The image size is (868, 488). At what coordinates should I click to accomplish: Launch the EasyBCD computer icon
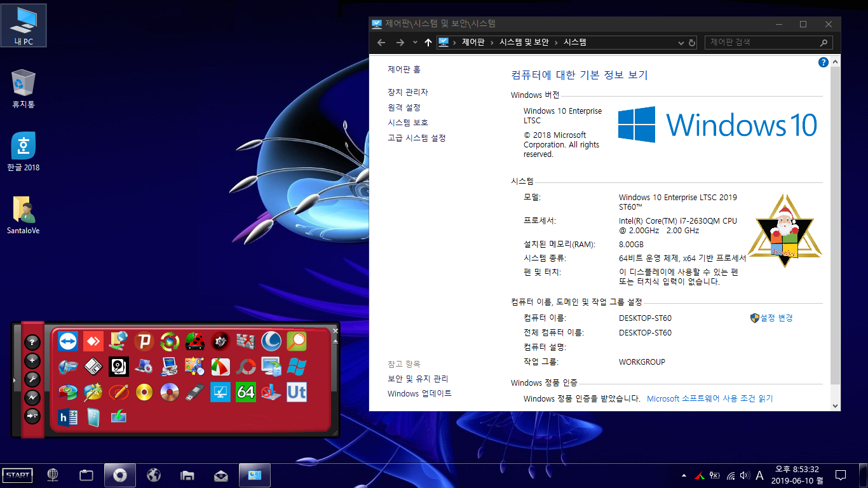(170, 367)
